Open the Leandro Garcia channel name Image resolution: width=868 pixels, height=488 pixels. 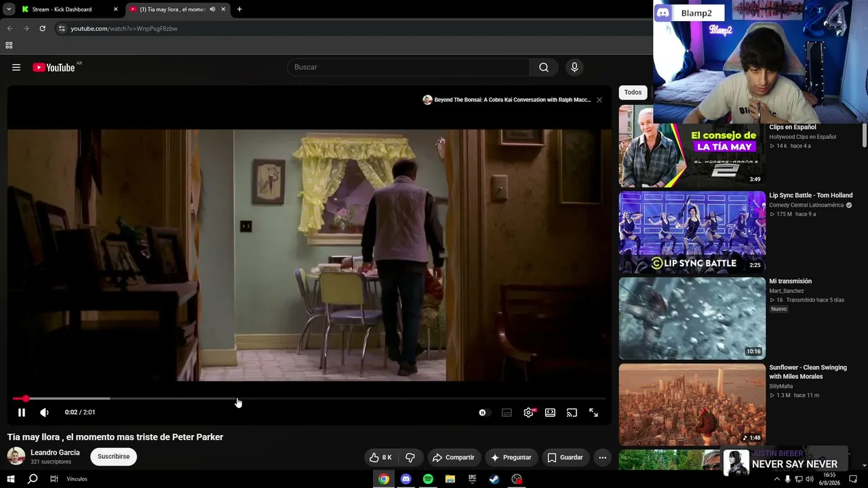(x=55, y=452)
